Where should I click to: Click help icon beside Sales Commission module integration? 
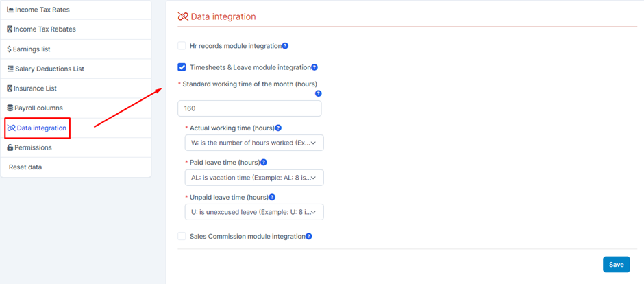(x=309, y=237)
